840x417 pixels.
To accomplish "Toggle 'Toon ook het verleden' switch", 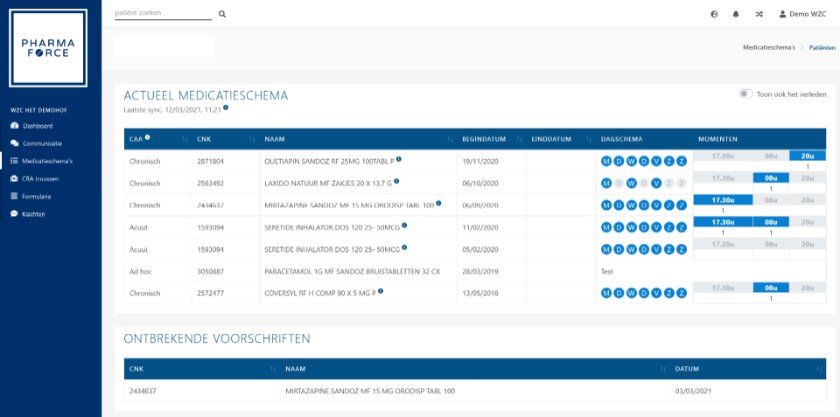I will (x=745, y=93).
